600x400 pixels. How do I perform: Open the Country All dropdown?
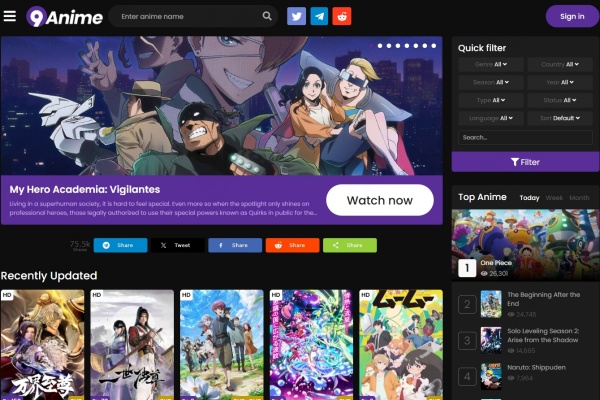(560, 64)
